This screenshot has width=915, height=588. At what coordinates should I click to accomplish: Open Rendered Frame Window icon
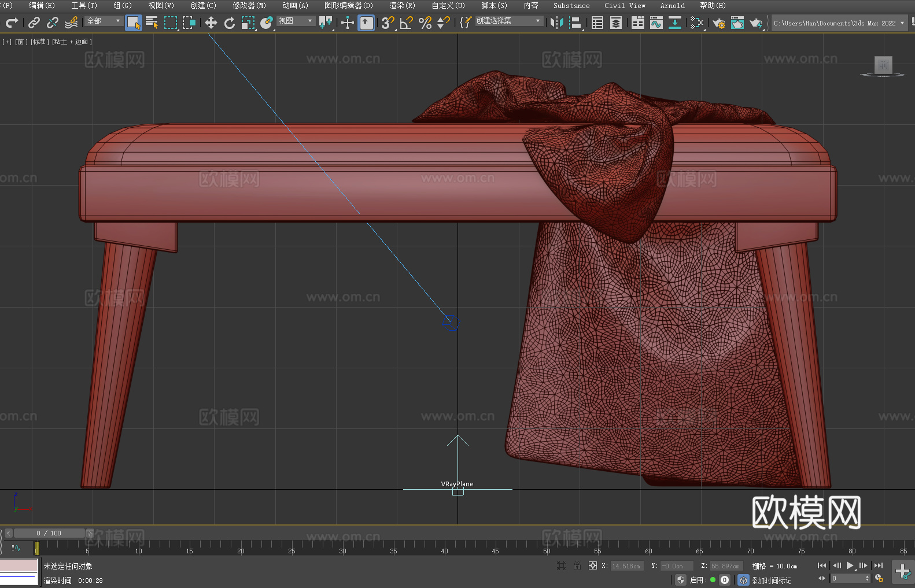737,23
